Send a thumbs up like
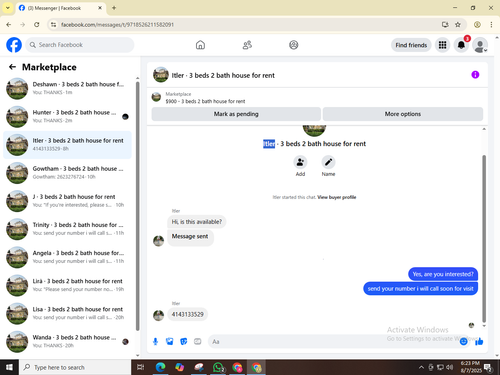 [479, 341]
